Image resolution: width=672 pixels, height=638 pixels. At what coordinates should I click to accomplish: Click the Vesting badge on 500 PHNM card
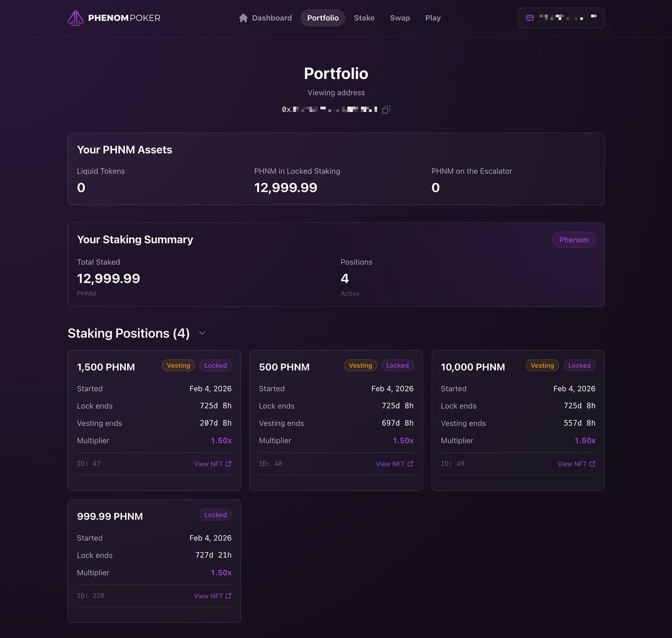tap(360, 366)
